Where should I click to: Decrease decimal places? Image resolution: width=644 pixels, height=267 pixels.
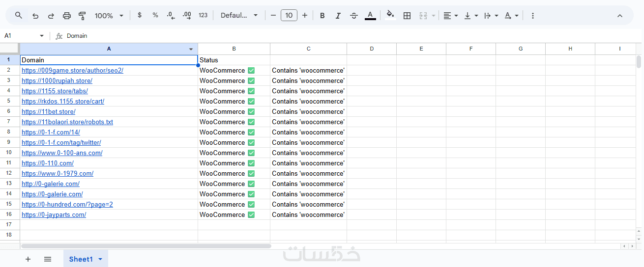171,15
